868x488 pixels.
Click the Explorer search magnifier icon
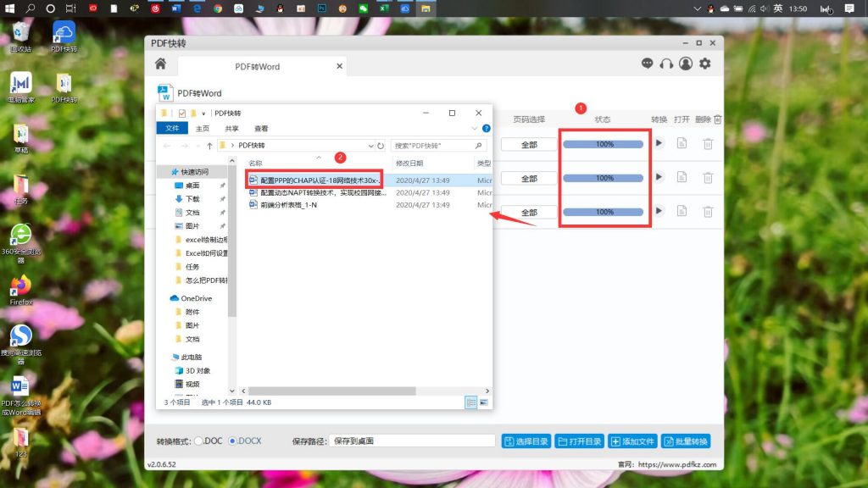click(478, 146)
